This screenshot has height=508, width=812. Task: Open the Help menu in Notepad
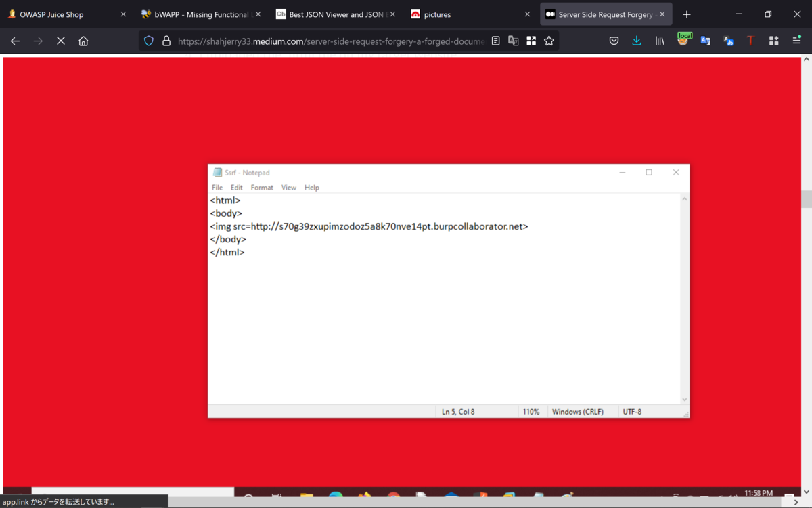[x=312, y=188]
